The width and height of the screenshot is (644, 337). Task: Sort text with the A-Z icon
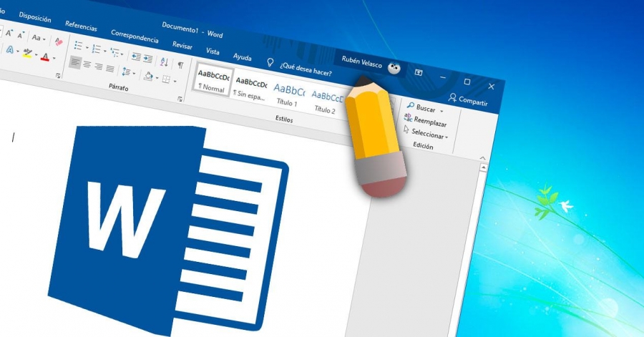(x=164, y=62)
